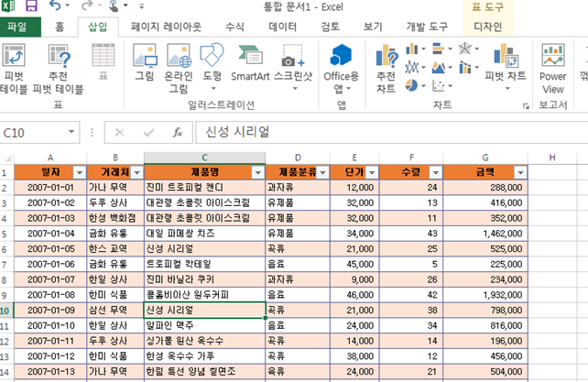Select cell with amount 1,462,000
Viewport: 588px width, 382px height.
tap(485, 234)
